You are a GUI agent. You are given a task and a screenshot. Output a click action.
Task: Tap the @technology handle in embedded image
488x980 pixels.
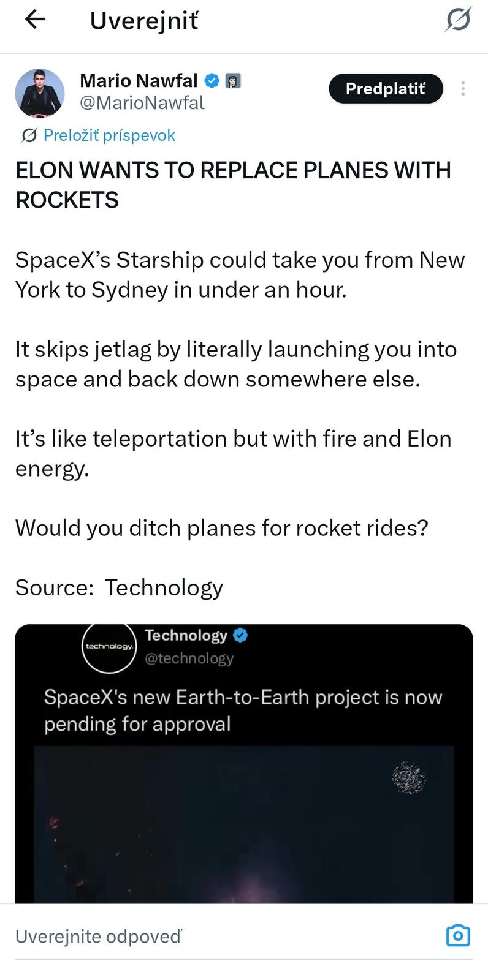coord(189,658)
